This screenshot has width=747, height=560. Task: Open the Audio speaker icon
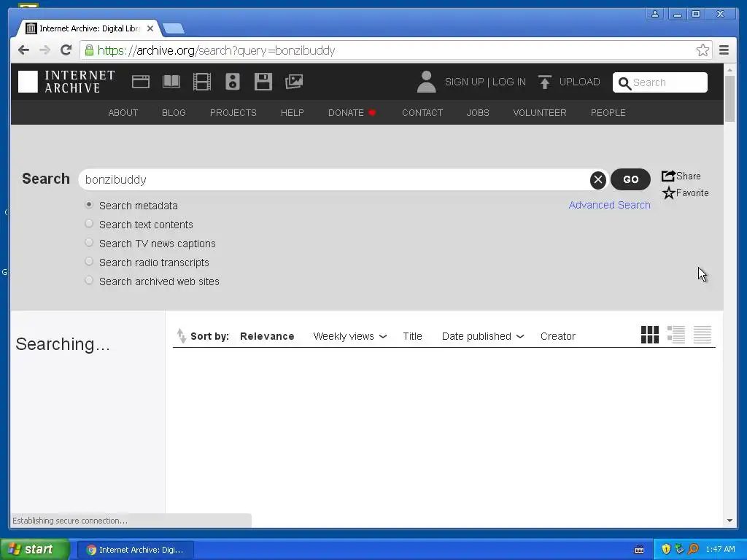(233, 82)
